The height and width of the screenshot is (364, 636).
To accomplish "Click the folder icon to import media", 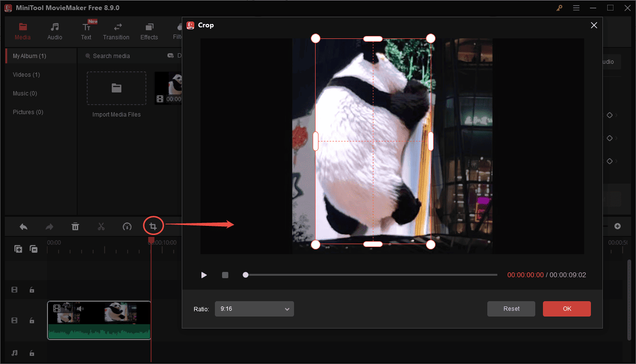I will [117, 88].
